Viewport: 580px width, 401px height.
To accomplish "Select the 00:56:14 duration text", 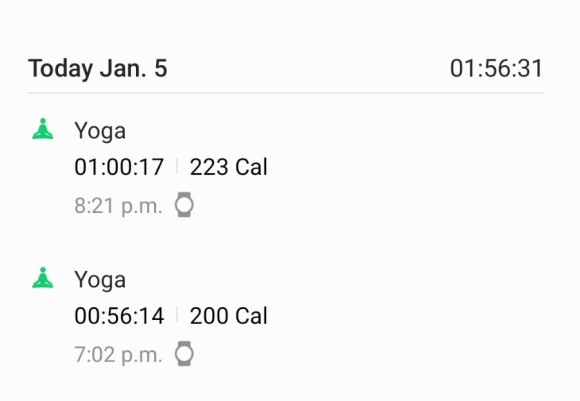I will tap(119, 316).
